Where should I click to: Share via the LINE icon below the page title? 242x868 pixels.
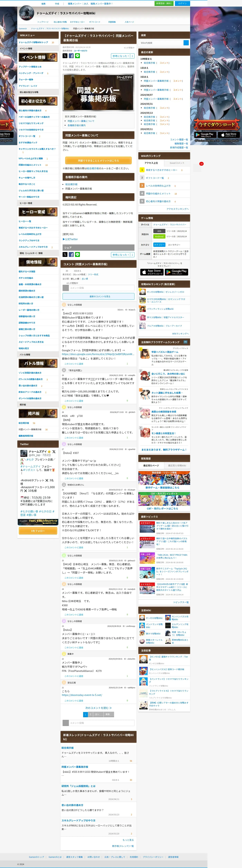pos(77,56)
